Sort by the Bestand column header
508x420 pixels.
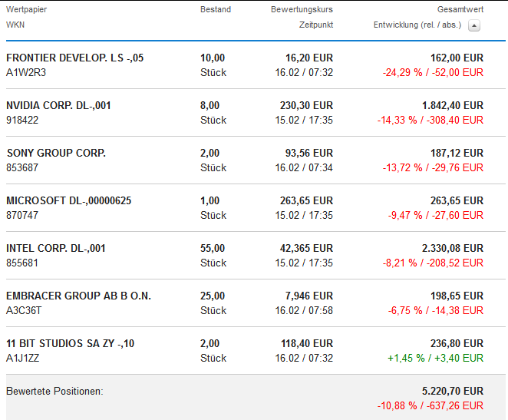pos(215,10)
